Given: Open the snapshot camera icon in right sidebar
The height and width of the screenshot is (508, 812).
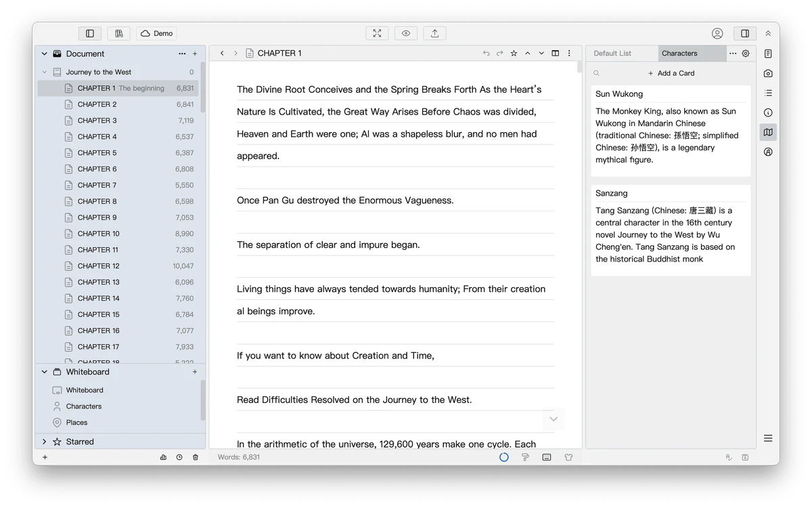Looking at the screenshot, I should point(768,73).
